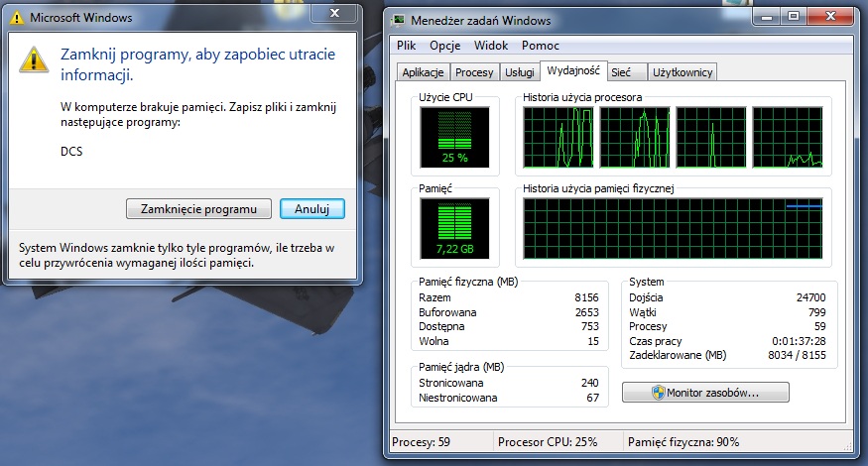Click the CPU usage meter showing 25 %
The width and height of the screenshot is (868, 466).
click(454, 137)
